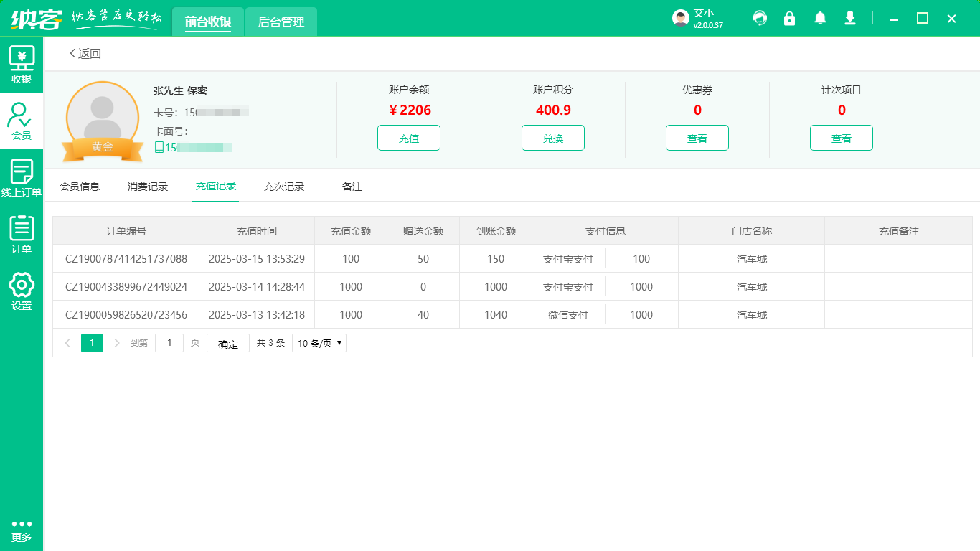Open notifications via the bell icon

tap(820, 18)
